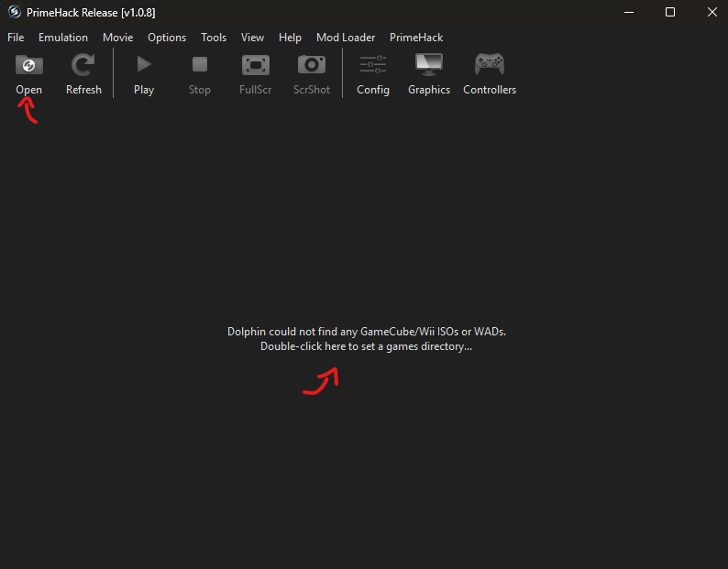728x569 pixels.
Task: Open the Emulation menu
Action: tap(63, 38)
